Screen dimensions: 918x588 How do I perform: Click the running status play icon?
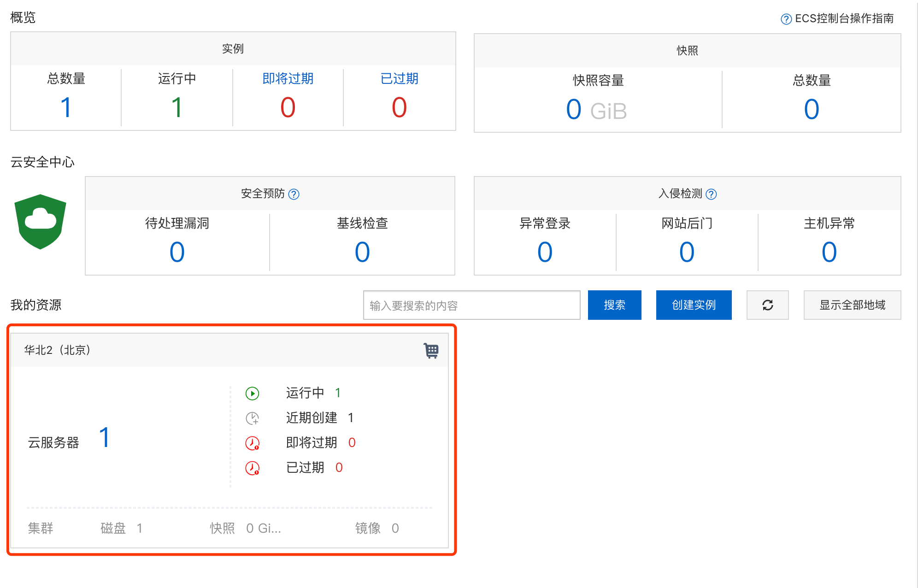[252, 393]
